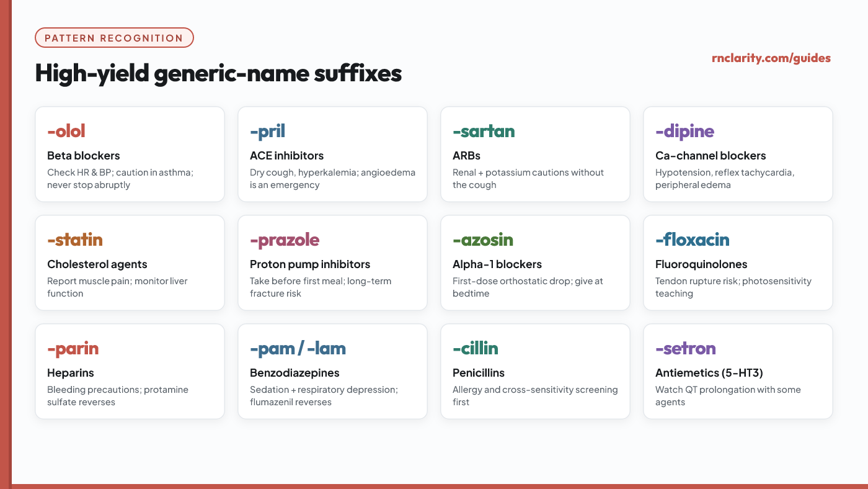
Task: Select the slide title about generic-name suffixes
Action: 218,73
